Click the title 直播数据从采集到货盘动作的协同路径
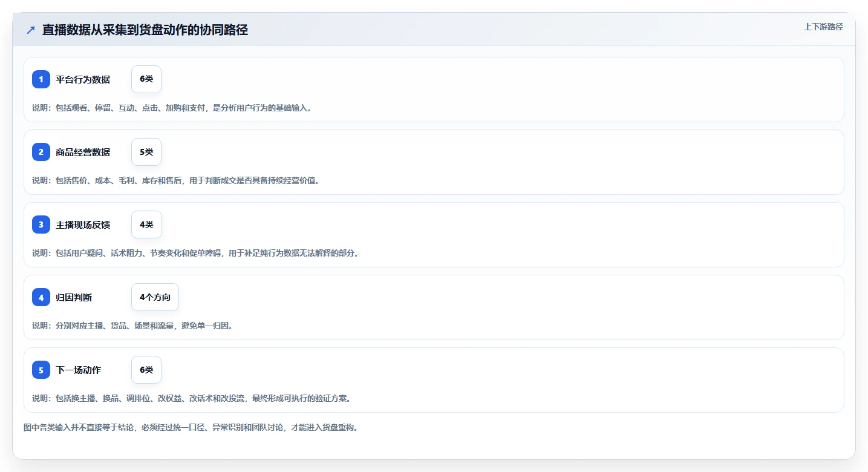This screenshot has width=868, height=472. point(145,30)
